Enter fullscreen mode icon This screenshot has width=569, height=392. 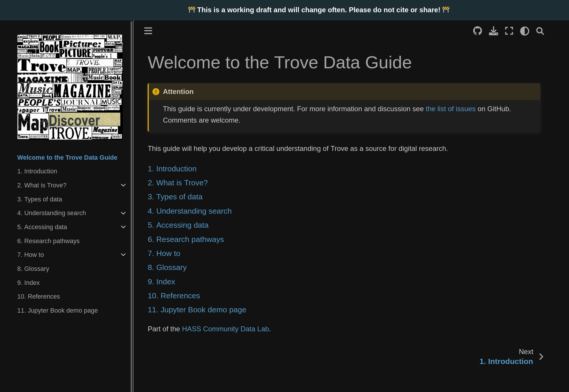pos(509,31)
